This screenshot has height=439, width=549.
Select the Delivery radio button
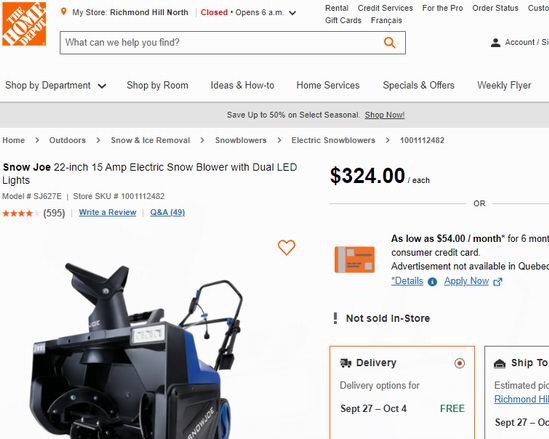459,363
